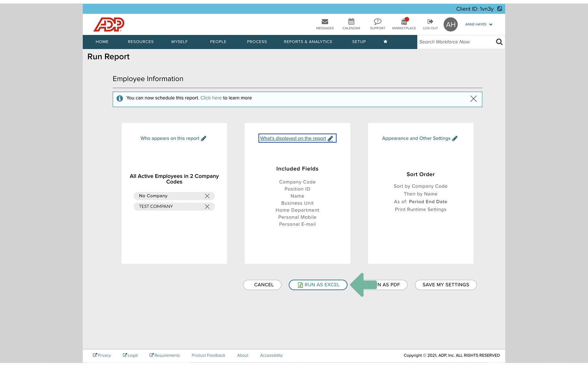
Task: Open the Resources menu
Action: (141, 42)
